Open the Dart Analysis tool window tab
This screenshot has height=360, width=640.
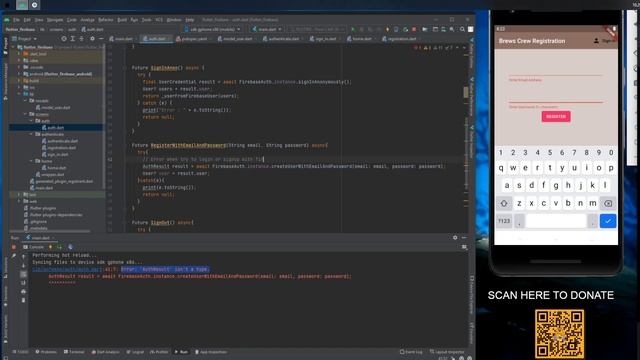click(x=106, y=352)
